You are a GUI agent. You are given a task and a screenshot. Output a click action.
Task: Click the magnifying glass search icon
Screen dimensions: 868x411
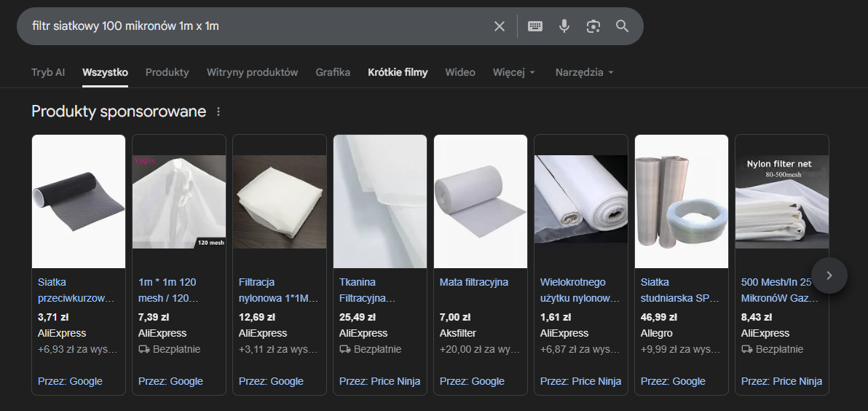pos(622,26)
